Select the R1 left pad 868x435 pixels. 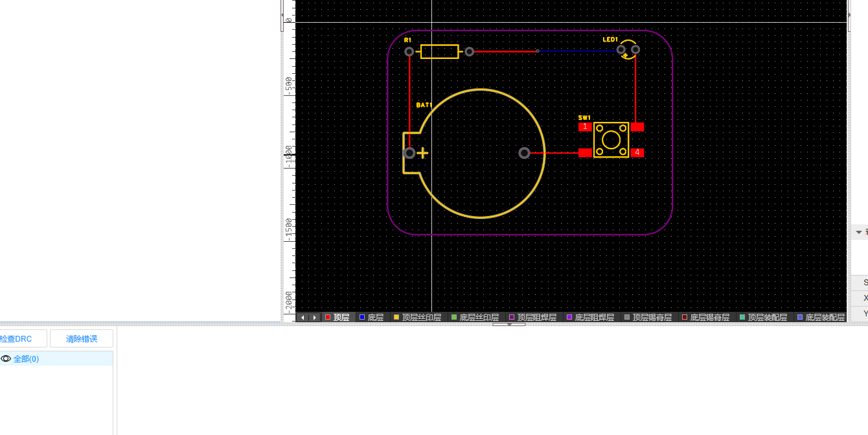[409, 51]
